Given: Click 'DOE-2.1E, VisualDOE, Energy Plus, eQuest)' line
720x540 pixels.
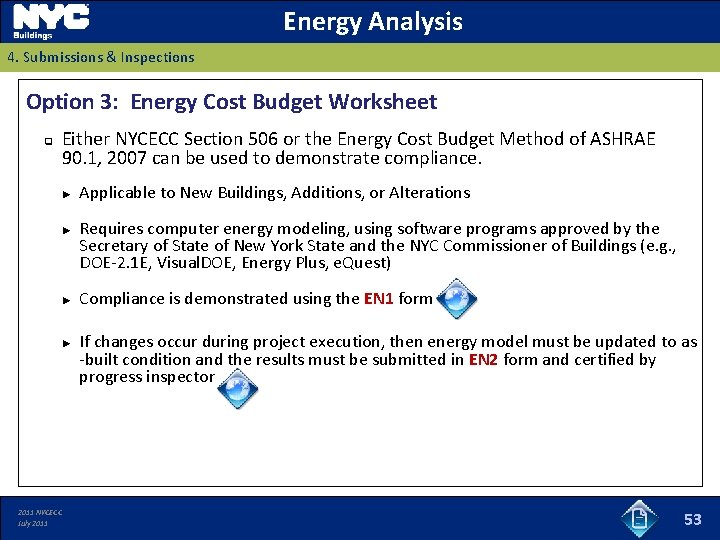Looking at the screenshot, I should coord(235,263).
